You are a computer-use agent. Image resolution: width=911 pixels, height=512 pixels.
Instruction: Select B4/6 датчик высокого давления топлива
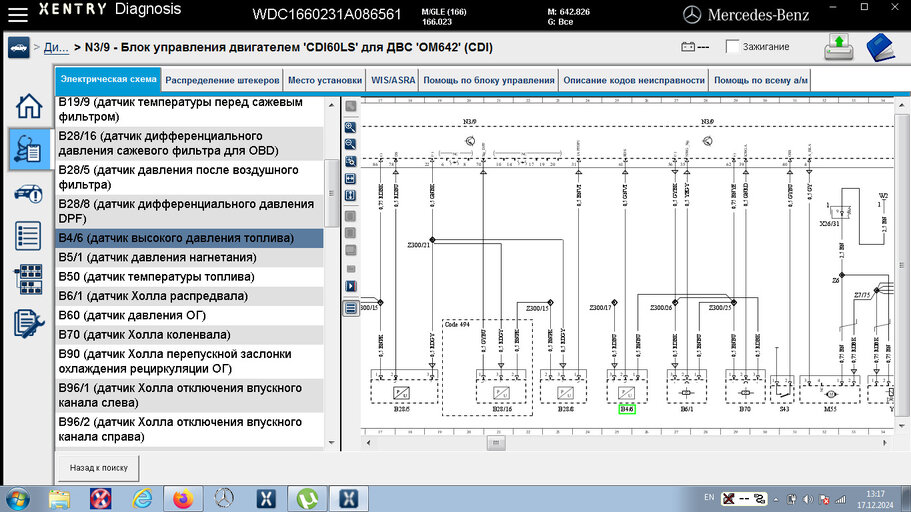[x=190, y=238]
